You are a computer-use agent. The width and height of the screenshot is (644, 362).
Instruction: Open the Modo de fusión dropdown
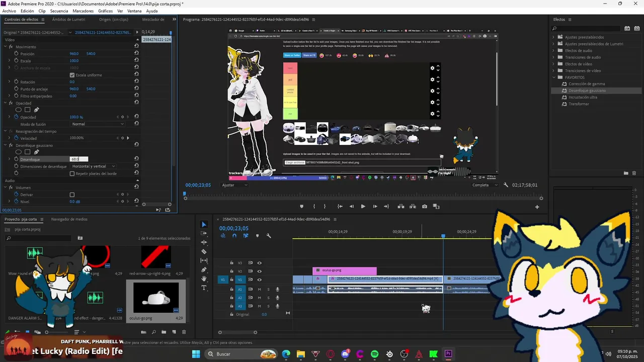pos(98,124)
